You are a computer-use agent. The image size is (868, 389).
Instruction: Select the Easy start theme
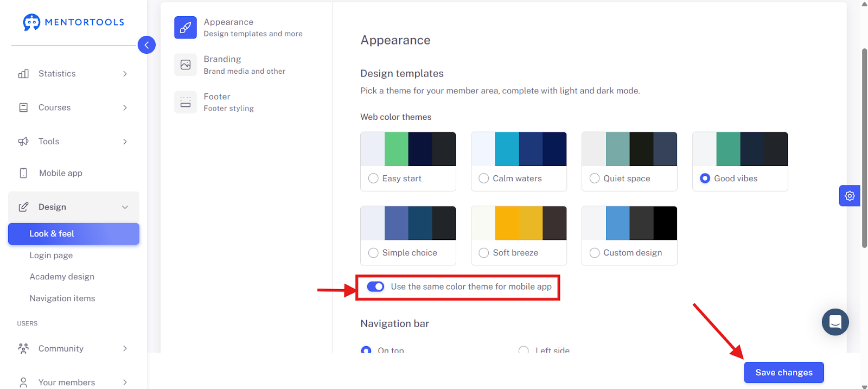click(x=373, y=178)
